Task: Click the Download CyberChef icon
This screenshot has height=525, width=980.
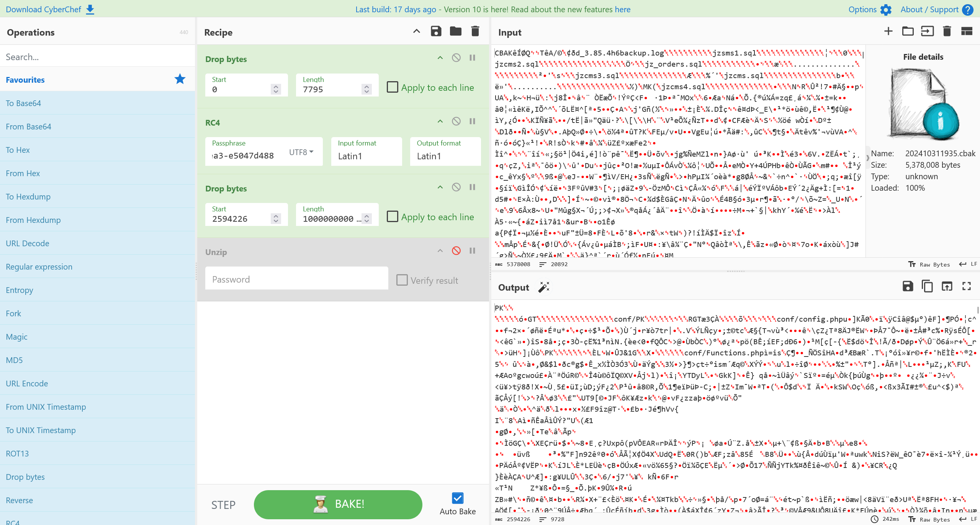Action: pos(90,9)
